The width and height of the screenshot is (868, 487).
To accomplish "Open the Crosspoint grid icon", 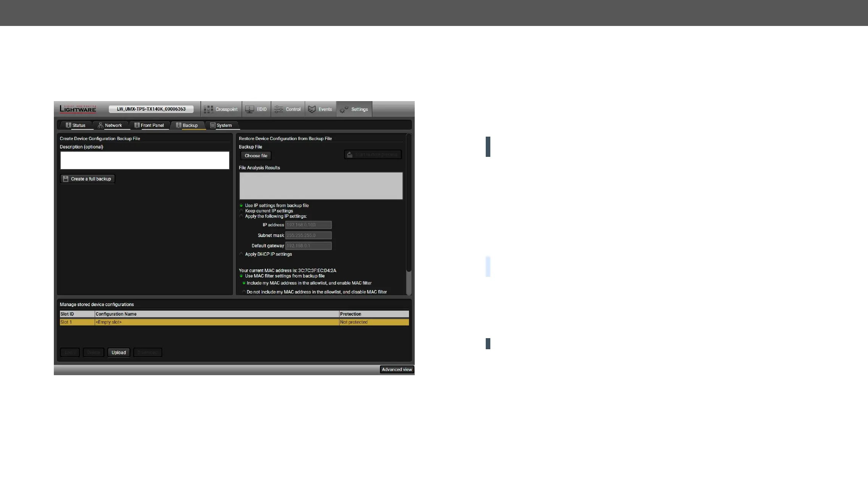I will point(208,110).
